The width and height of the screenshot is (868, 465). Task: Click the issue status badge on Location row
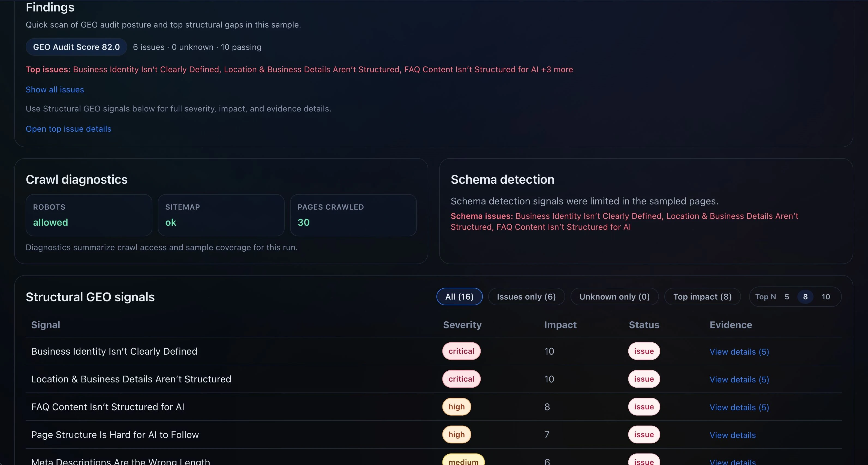coord(644,379)
